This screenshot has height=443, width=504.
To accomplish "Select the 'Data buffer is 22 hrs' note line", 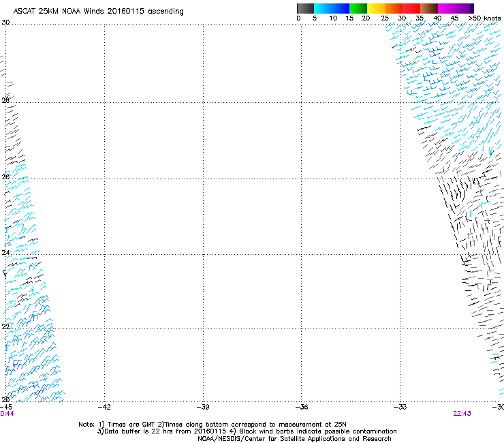I will [247, 431].
